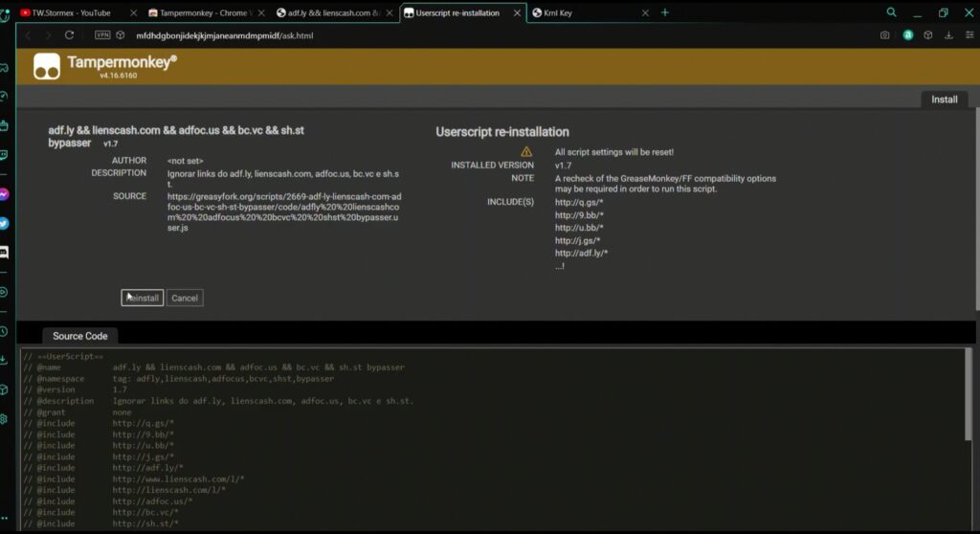Click the VPN badge in address bar
Screen dimensions: 980x534
coord(102,35)
